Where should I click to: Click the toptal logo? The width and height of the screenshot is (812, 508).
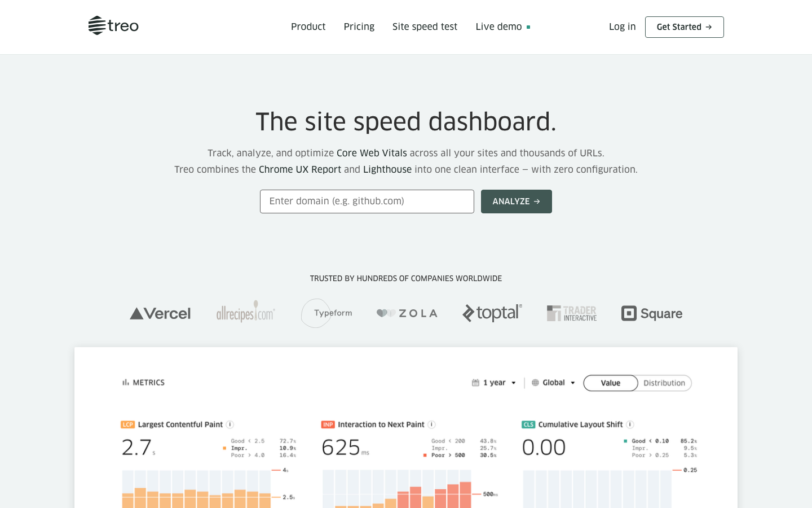tap(492, 313)
